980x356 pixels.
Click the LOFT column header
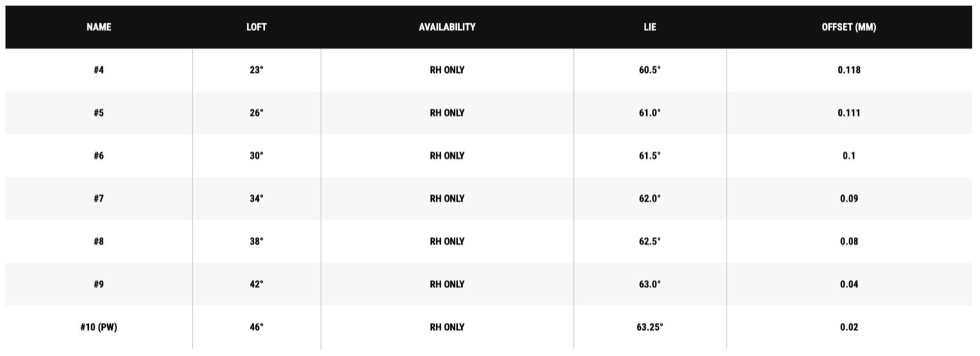click(x=256, y=27)
